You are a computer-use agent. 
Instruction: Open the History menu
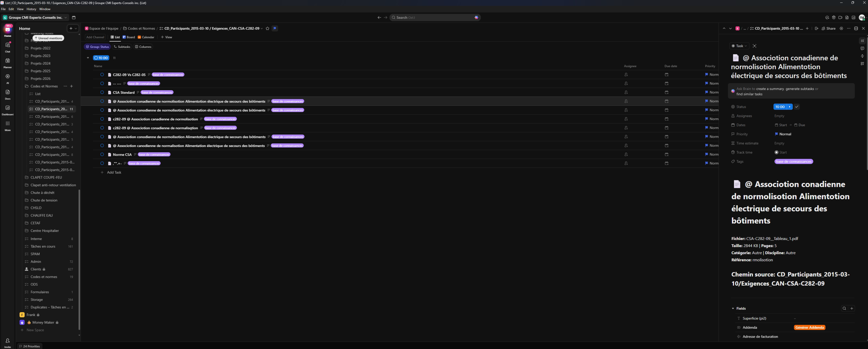tap(31, 9)
